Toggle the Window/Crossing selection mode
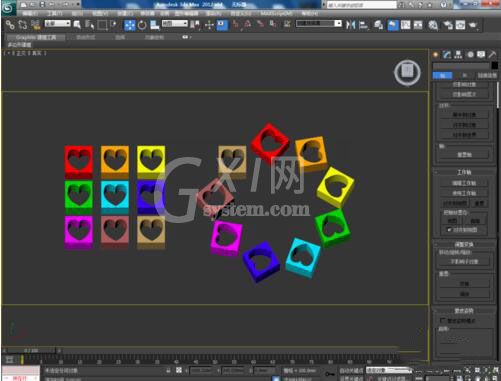This screenshot has width=501, height=381. tap(114, 24)
